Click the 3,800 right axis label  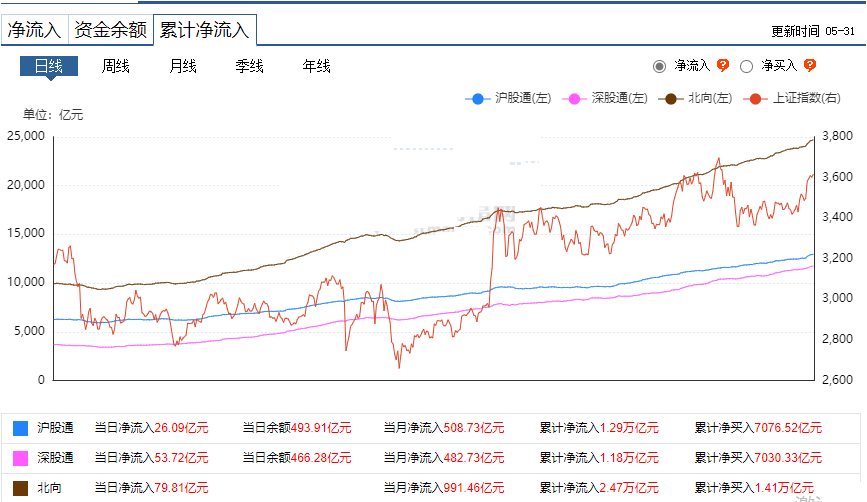click(838, 136)
